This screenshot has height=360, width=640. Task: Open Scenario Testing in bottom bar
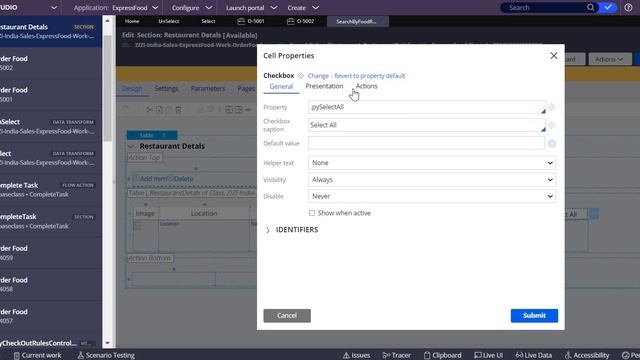(x=106, y=355)
